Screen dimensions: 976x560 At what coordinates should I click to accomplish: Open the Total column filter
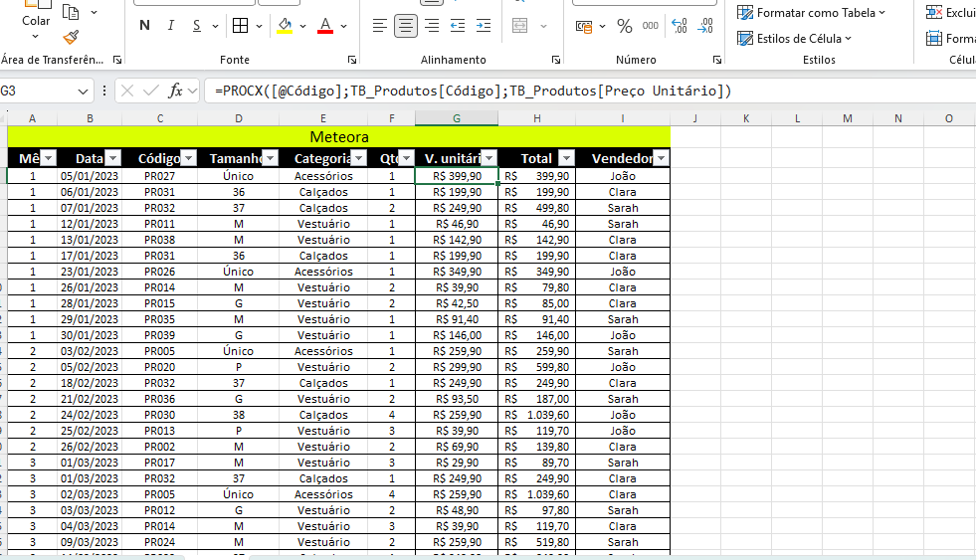pyautogui.click(x=566, y=158)
